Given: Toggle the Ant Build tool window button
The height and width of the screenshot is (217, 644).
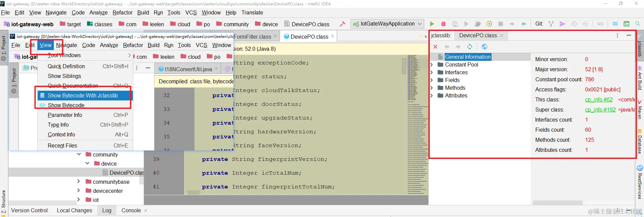Looking at the screenshot, I should pyautogui.click(x=640, y=78).
